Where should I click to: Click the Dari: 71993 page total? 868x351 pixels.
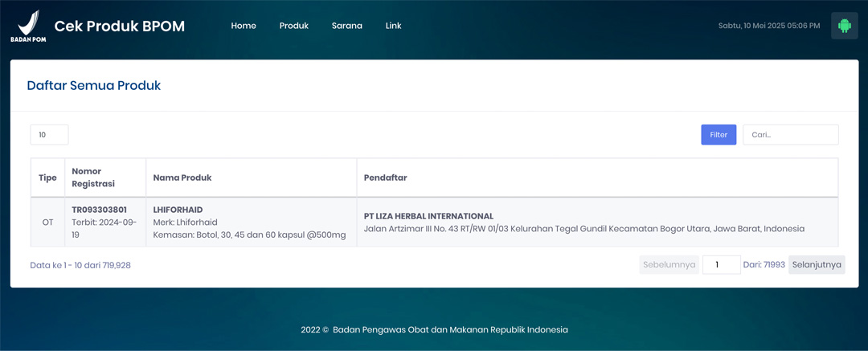pos(764,264)
